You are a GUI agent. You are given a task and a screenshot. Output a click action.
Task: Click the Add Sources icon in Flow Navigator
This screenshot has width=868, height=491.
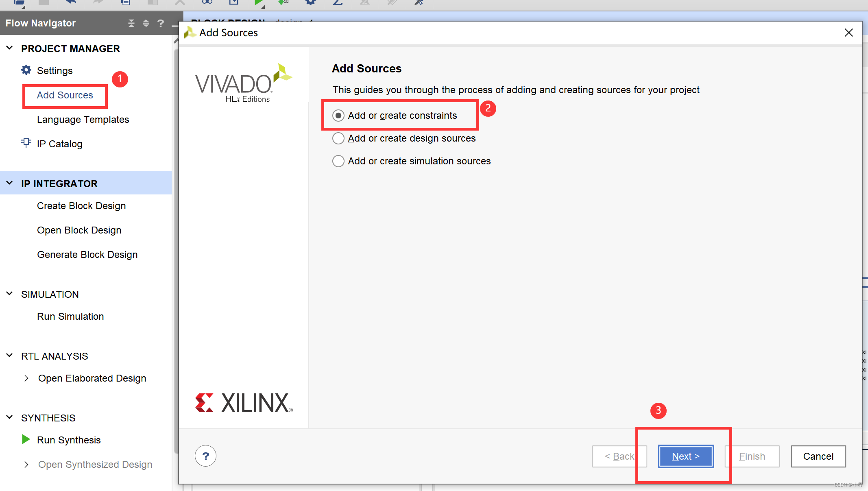65,94
